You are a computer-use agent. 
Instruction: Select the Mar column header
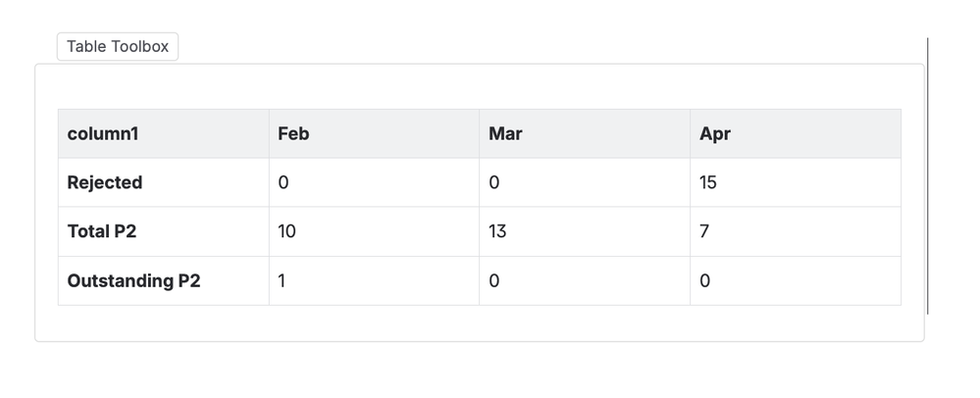585,133
